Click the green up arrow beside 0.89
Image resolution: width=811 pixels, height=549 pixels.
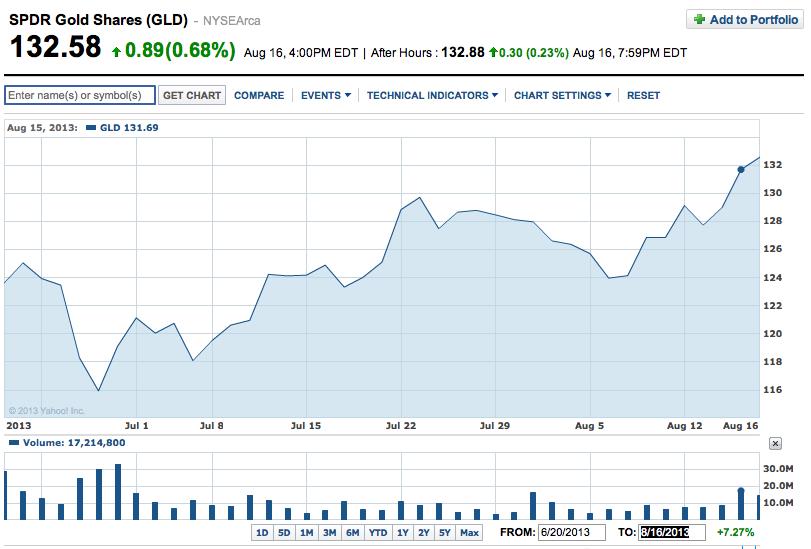tap(116, 51)
